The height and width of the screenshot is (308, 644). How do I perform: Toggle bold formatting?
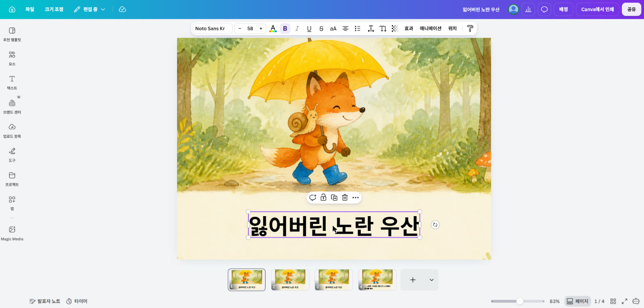click(x=285, y=29)
